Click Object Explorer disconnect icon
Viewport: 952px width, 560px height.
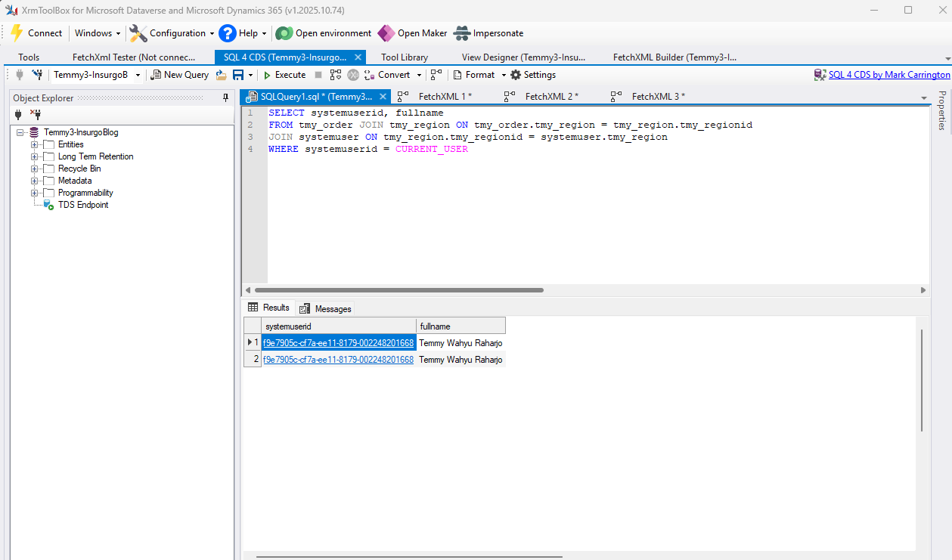(36, 115)
